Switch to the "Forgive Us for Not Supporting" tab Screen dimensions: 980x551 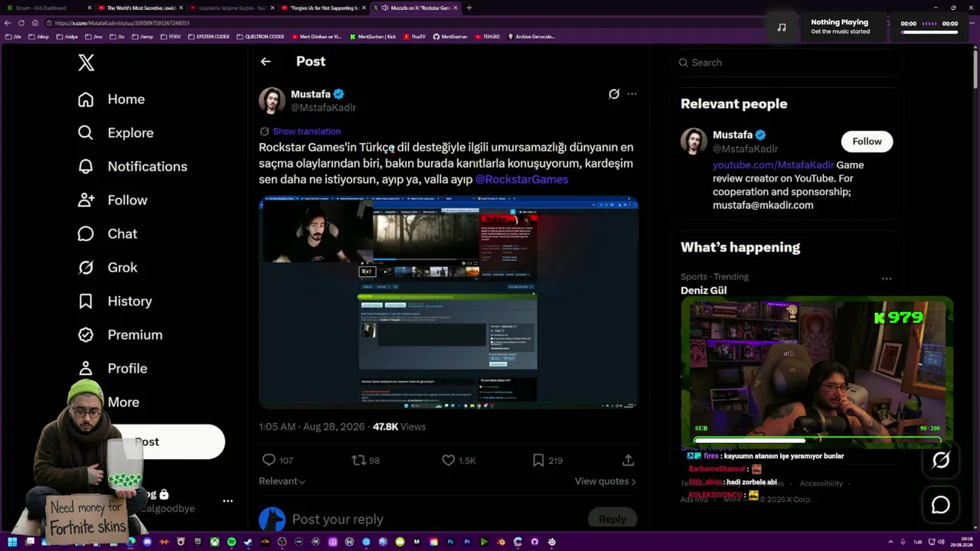click(x=322, y=8)
